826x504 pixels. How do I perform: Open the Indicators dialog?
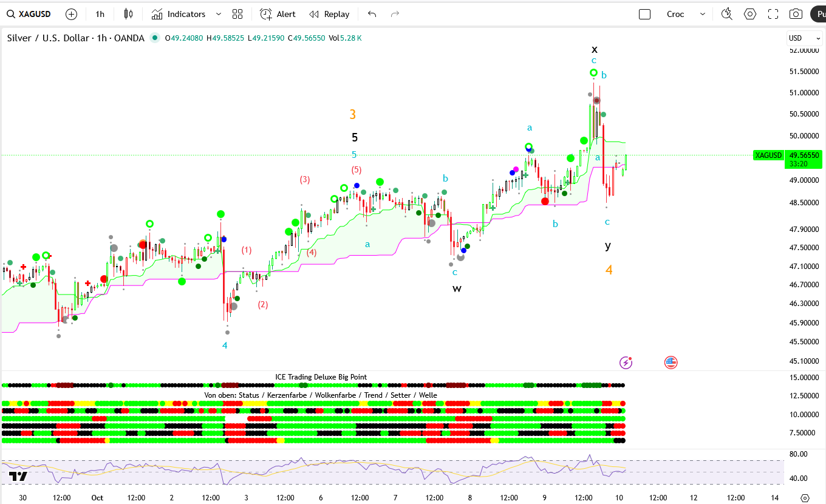tap(179, 14)
